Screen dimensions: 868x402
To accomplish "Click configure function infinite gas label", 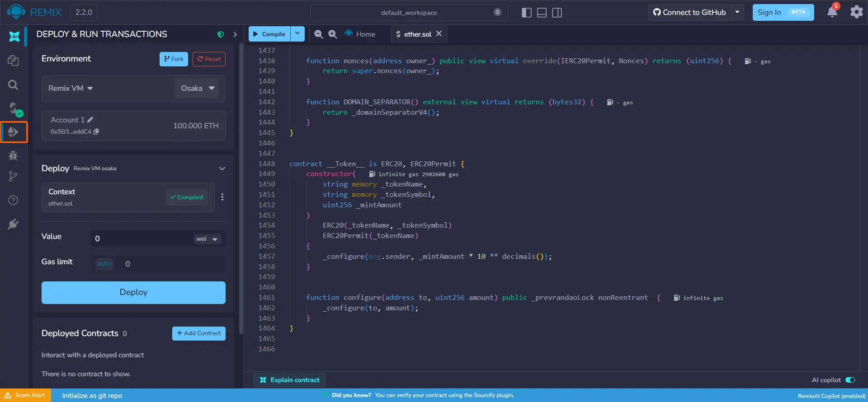I will click(698, 298).
